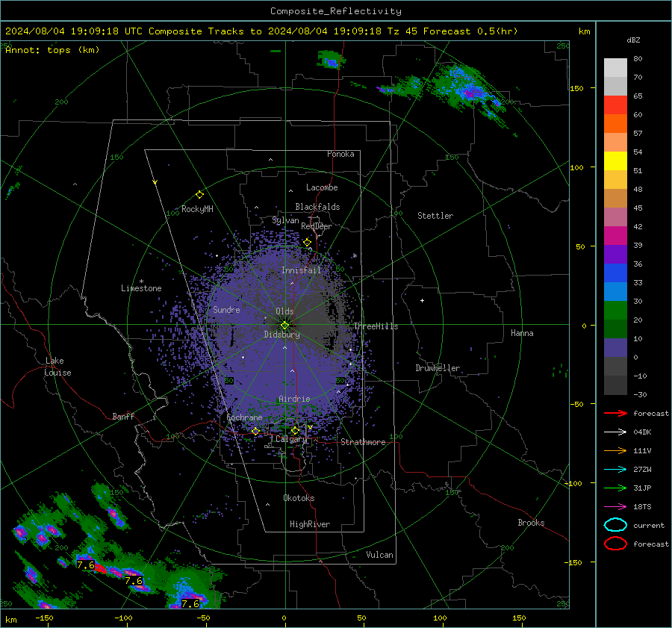Pick the green 31JP arrow legend entry
The height and width of the screenshot is (628, 672).
pos(615,488)
